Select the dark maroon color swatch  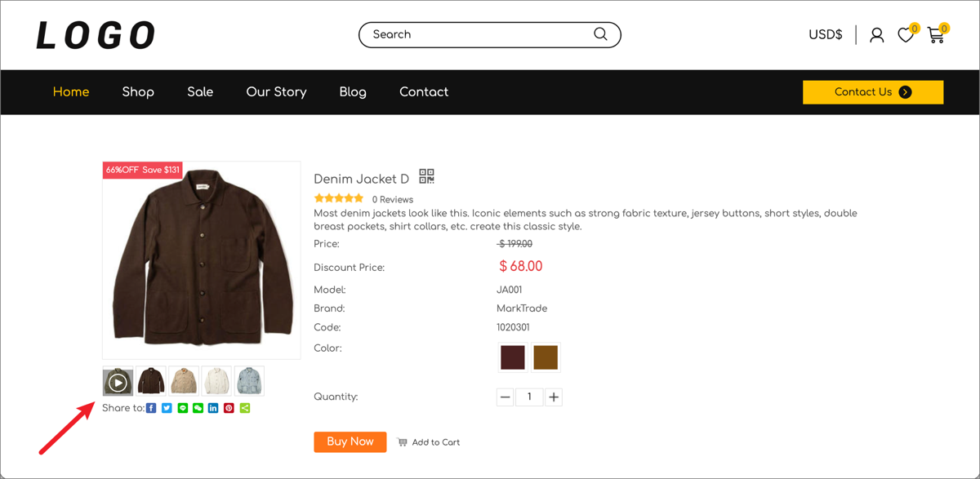point(513,357)
